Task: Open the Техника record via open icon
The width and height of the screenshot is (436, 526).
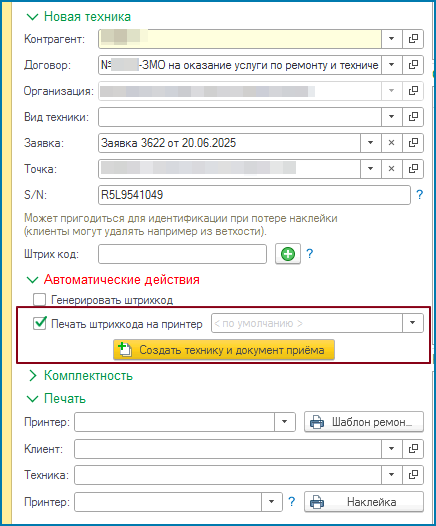Action: (413, 475)
